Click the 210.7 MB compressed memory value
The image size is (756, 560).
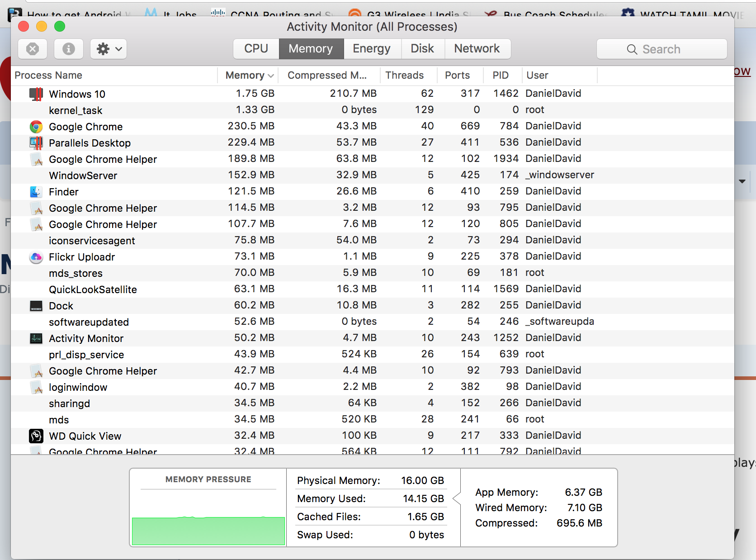353,93
